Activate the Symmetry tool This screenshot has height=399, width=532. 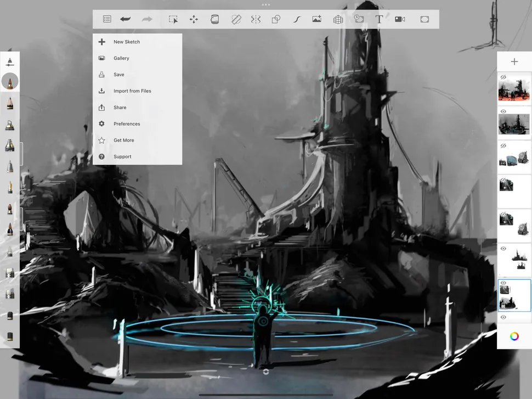[256, 19]
